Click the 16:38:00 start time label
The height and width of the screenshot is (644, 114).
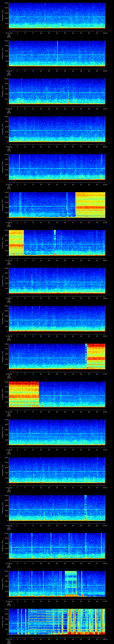tap(9, 298)
